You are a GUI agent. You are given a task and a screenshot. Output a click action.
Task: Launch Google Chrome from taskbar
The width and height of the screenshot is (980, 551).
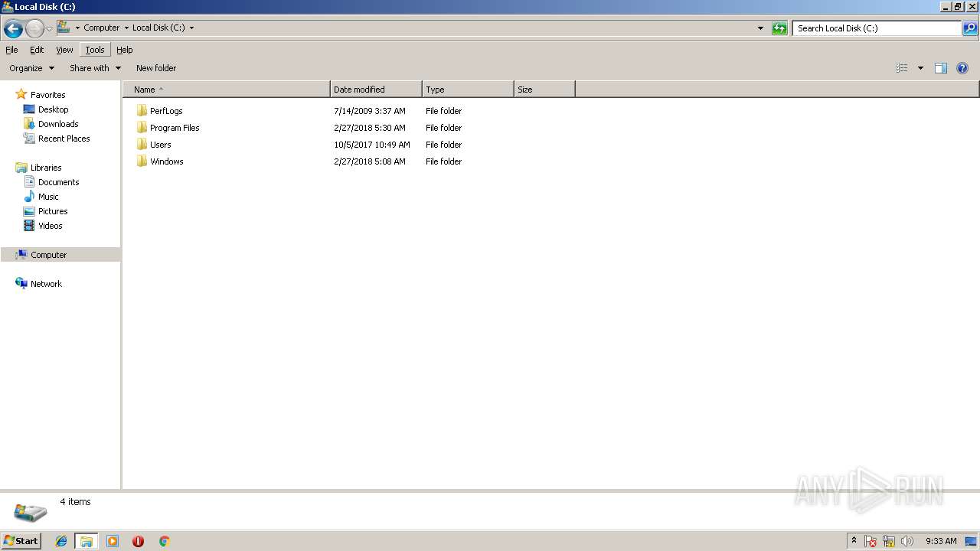pyautogui.click(x=164, y=541)
